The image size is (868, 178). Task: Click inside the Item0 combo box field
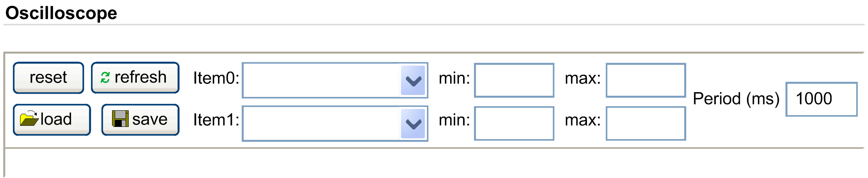click(x=321, y=80)
